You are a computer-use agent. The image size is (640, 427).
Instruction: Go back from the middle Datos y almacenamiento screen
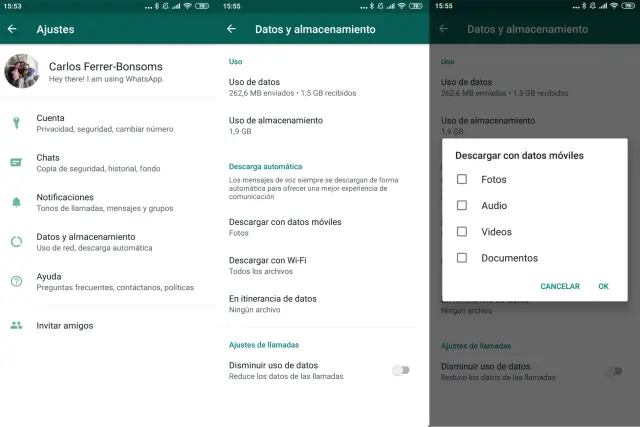click(231, 29)
